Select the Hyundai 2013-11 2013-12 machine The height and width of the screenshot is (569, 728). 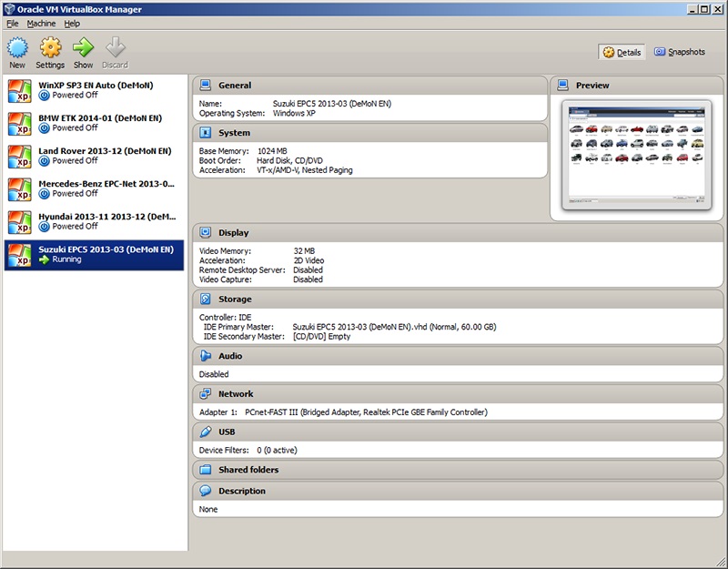click(x=94, y=222)
